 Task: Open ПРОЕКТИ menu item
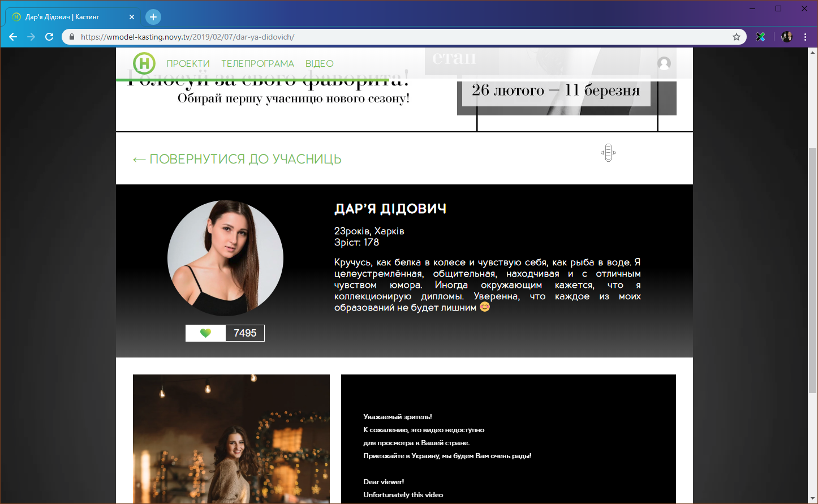click(188, 63)
